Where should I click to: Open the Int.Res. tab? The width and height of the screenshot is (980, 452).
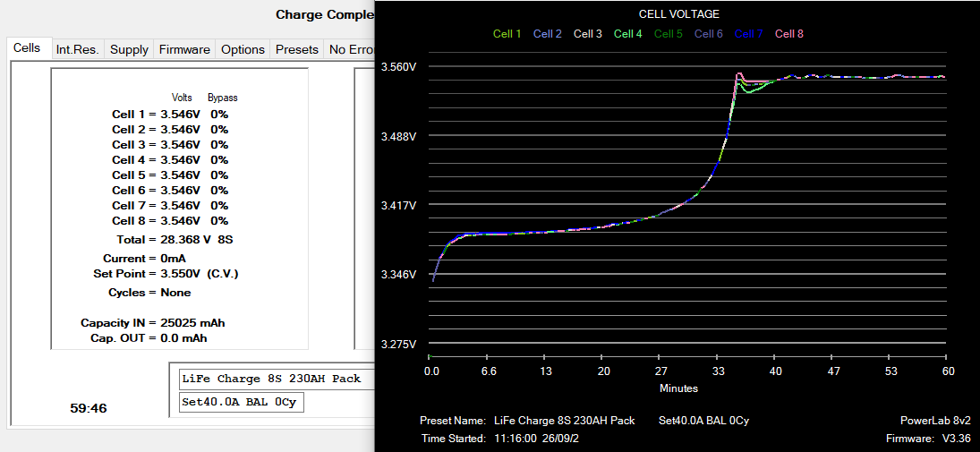tap(77, 49)
